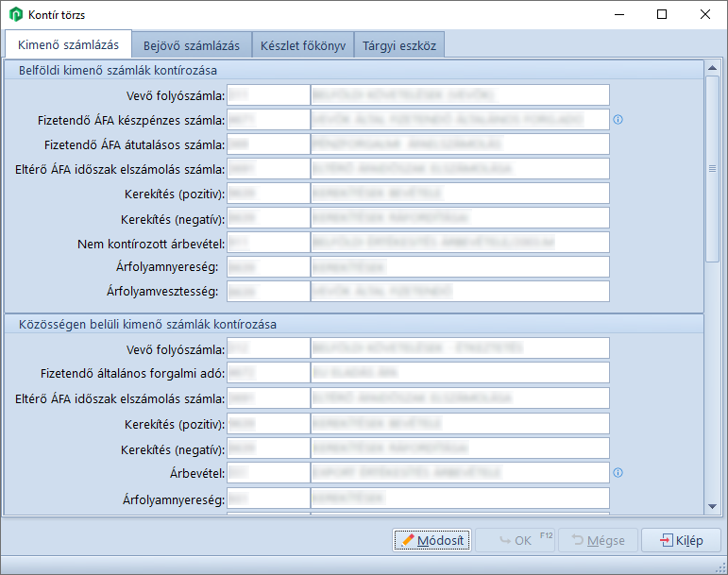Open the Készlet főkönyv tab

click(303, 45)
